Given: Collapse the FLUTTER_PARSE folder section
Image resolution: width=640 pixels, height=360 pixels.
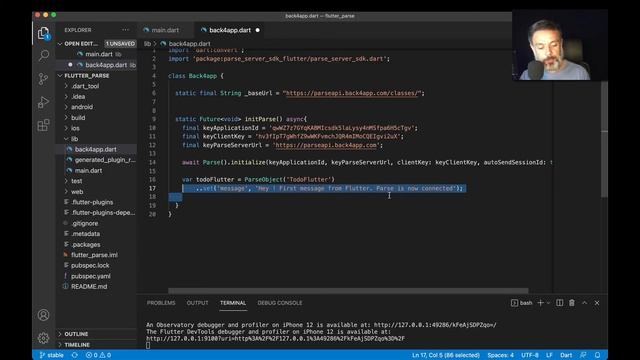Looking at the screenshot, I should coord(87,76).
